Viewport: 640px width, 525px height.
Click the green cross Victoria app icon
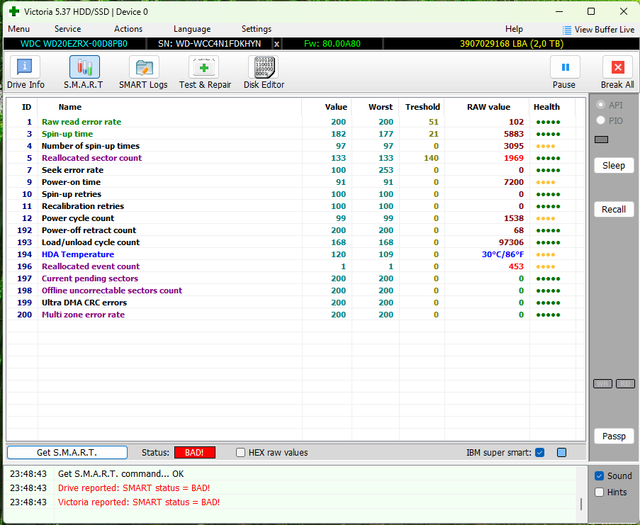pos(14,11)
